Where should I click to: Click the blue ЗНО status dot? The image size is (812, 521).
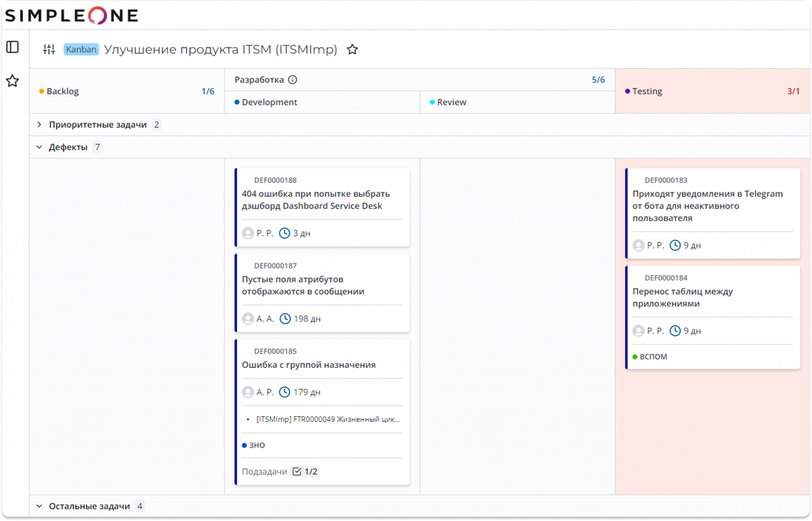pos(244,445)
